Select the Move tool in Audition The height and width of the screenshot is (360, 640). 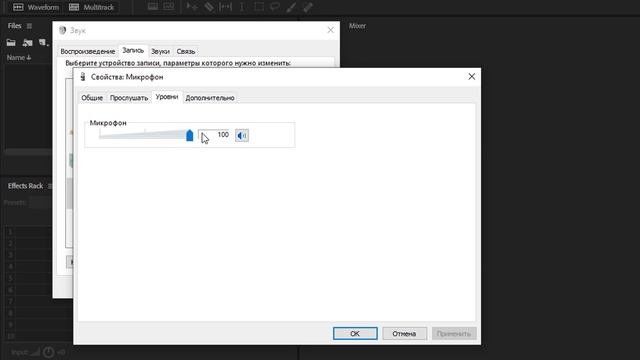click(x=192, y=7)
